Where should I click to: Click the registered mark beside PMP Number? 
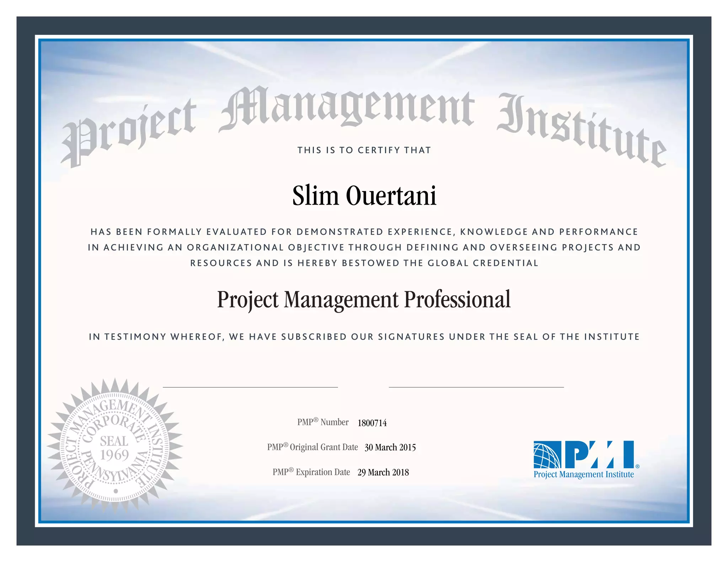316,420
